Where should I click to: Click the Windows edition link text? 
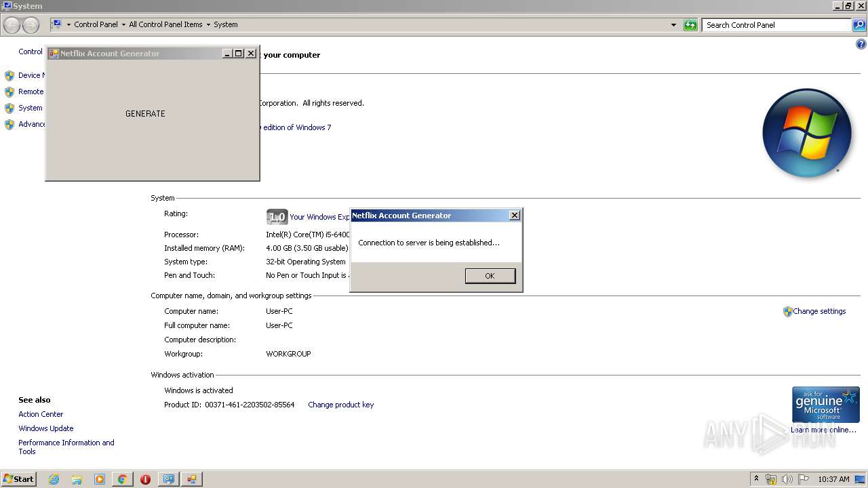coord(296,127)
